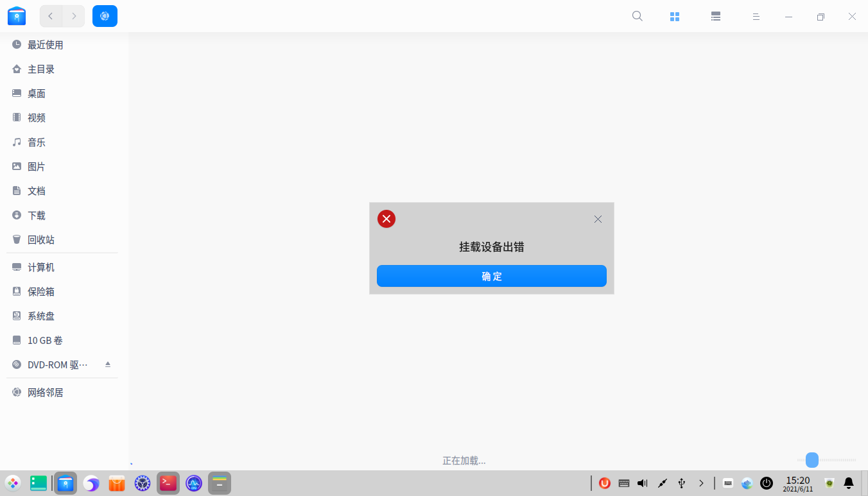Close the 挂载设备出错 dialog with its X

(598, 219)
